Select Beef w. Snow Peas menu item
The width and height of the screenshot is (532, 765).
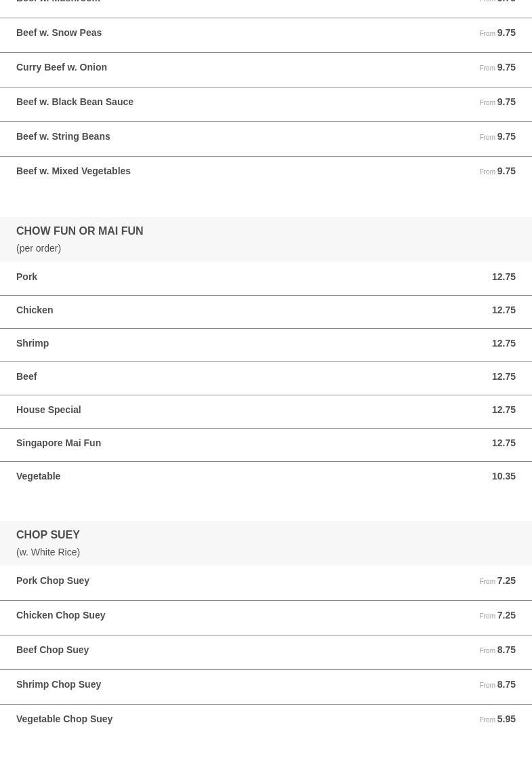(x=59, y=33)
